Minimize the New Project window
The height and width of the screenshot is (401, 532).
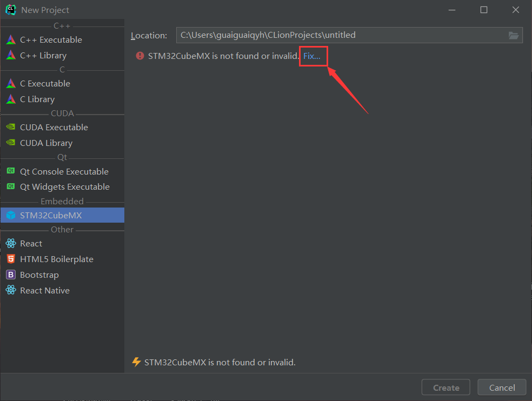(452, 10)
